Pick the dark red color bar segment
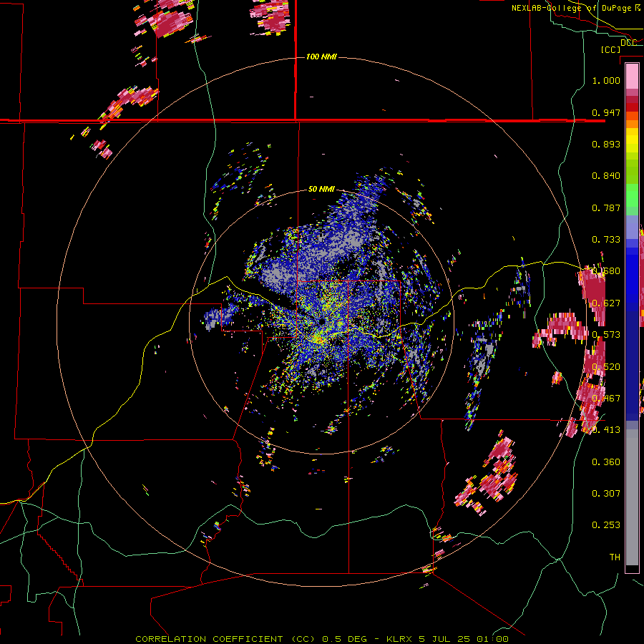The image size is (644, 644). (632, 107)
